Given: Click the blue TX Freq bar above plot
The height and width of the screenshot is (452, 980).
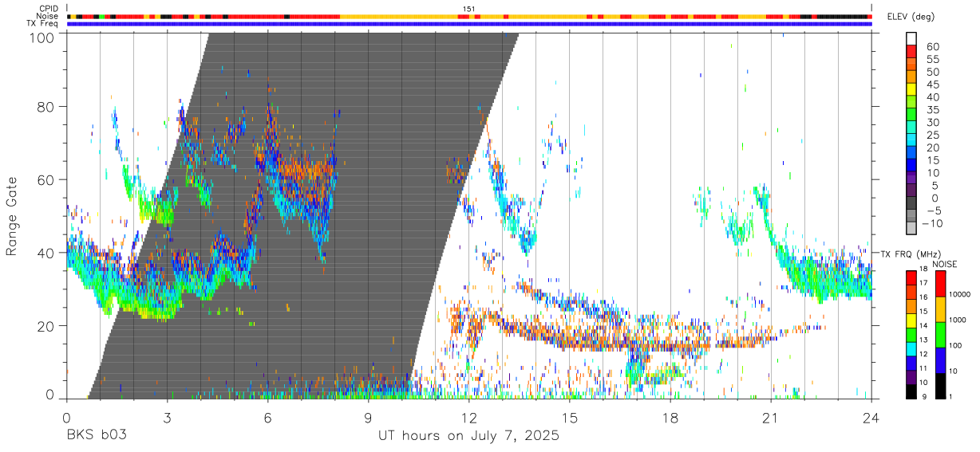Looking at the screenshot, I should coord(469,24).
